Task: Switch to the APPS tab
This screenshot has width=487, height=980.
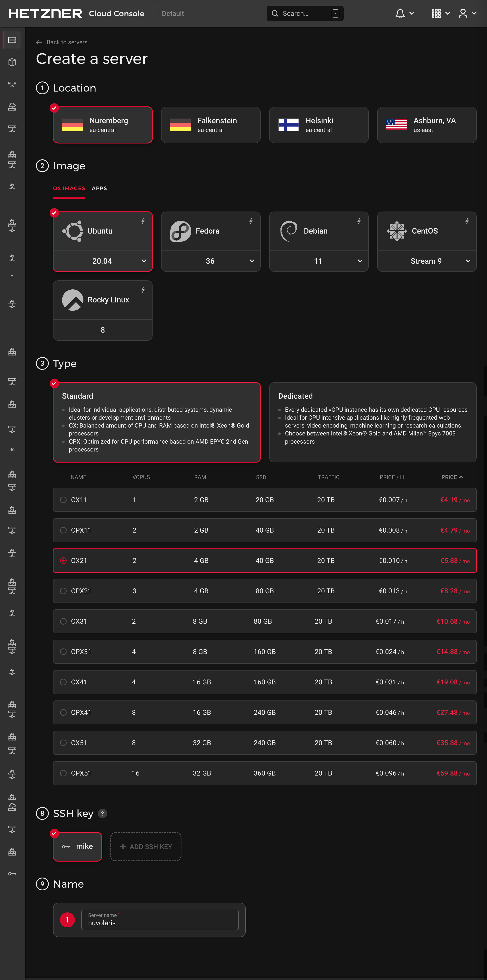Action: 99,188
